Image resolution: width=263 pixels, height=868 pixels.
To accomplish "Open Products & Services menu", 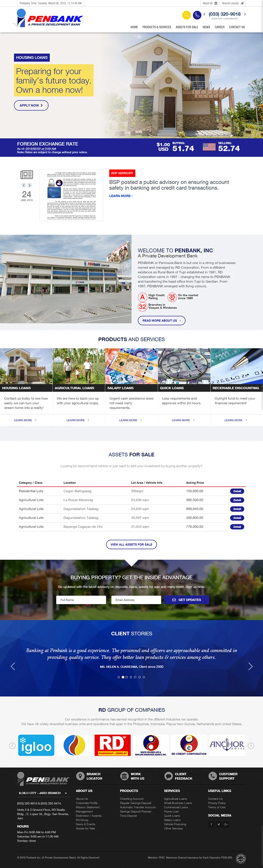I will pos(157,27).
